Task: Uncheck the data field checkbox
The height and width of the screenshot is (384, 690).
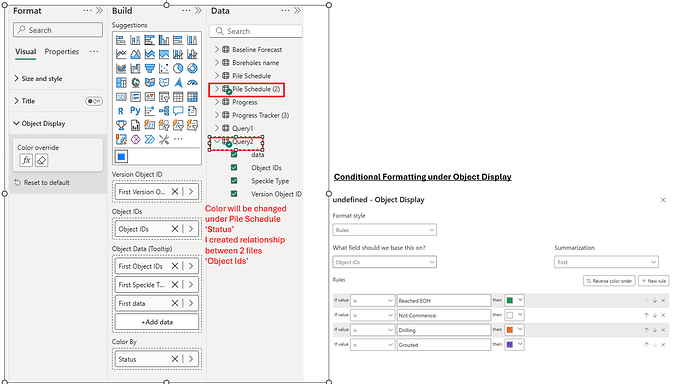Action: 234,154
